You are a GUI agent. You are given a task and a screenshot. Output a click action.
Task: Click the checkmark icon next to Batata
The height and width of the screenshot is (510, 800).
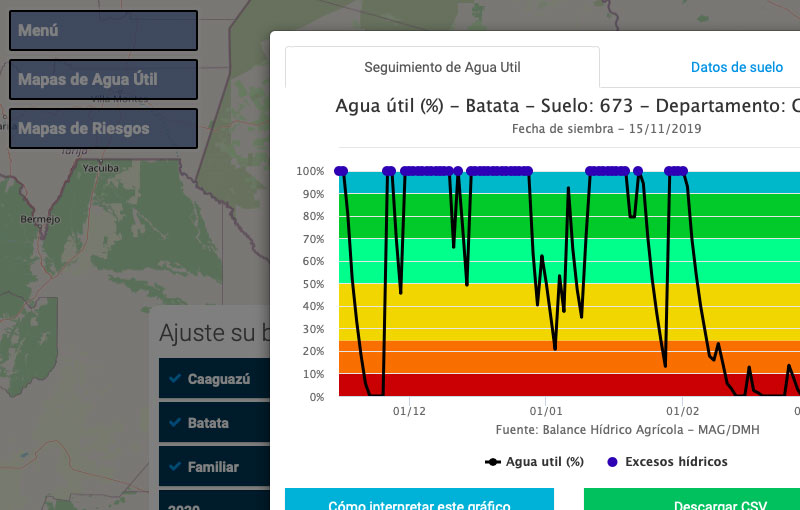click(x=175, y=423)
